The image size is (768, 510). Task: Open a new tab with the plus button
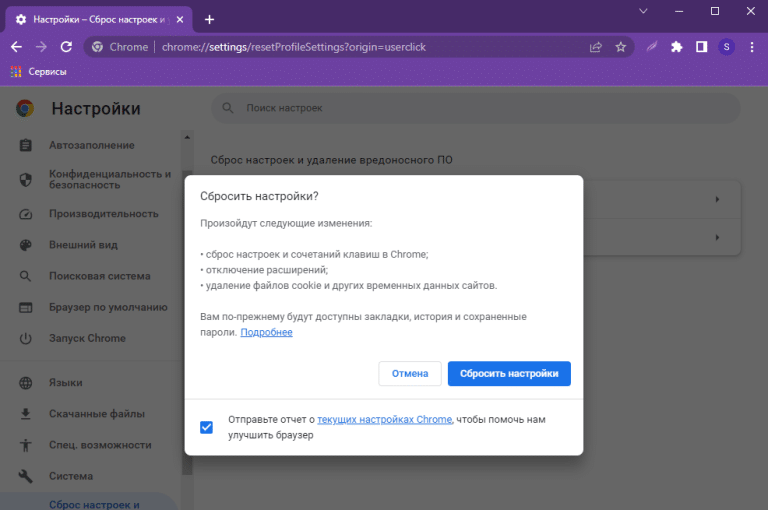(x=210, y=20)
